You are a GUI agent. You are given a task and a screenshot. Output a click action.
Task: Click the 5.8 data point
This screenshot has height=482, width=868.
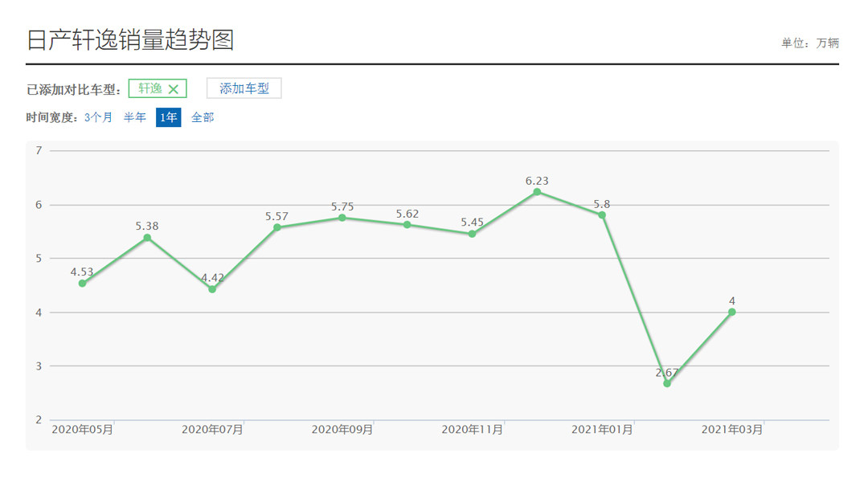click(602, 215)
